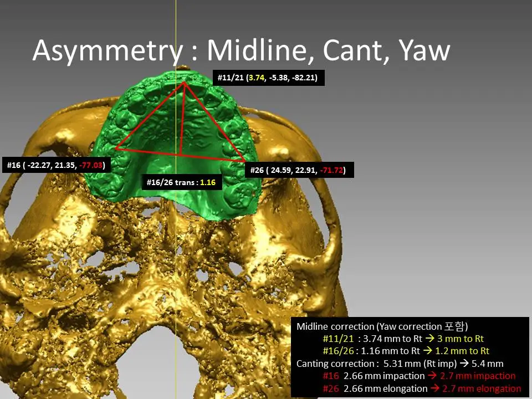Select the '#11/21 (3.74, -5.38, -82.21)' label
The image size is (532, 399).
pos(268,78)
